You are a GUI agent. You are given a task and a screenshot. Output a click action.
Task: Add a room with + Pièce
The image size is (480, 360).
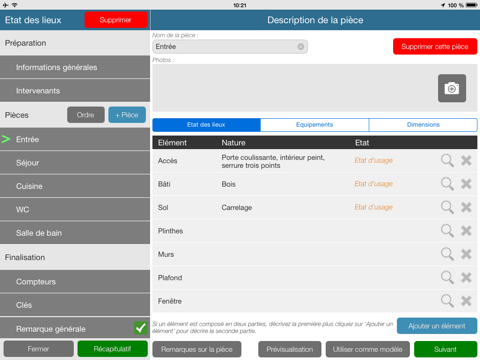click(x=127, y=115)
